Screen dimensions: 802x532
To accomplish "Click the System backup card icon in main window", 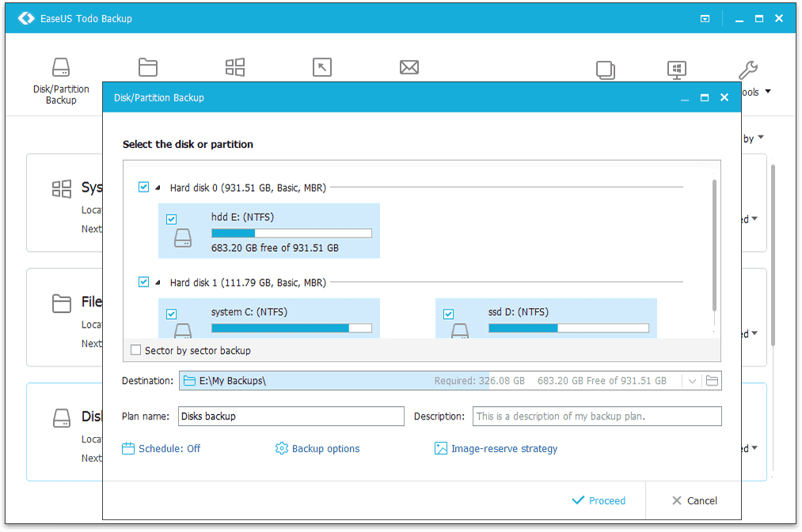I will [x=62, y=188].
